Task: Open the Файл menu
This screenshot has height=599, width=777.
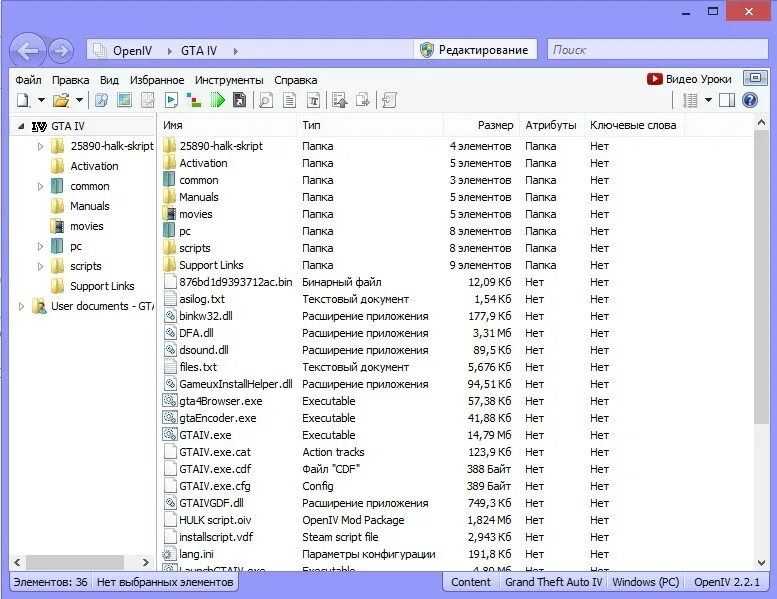Action: pos(28,80)
